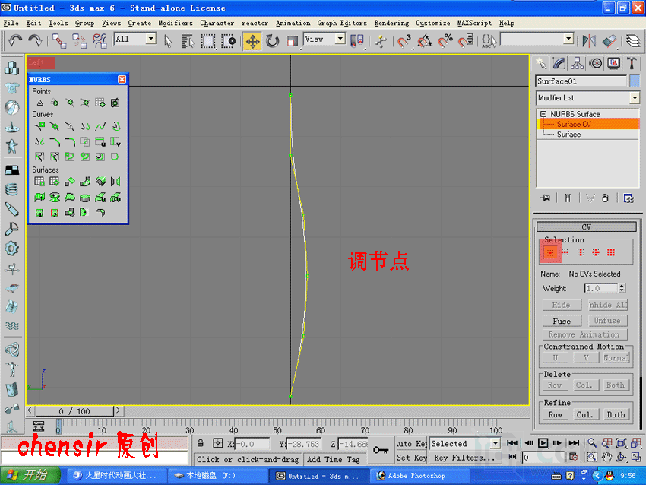The height and width of the screenshot is (485, 646).
Task: Click the Key Filters... button
Action: click(x=463, y=457)
